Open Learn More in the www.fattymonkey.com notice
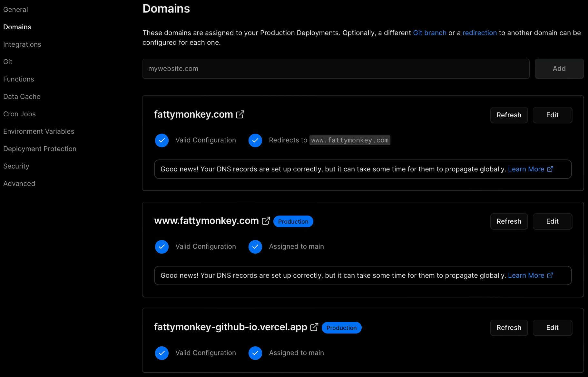 click(x=526, y=275)
